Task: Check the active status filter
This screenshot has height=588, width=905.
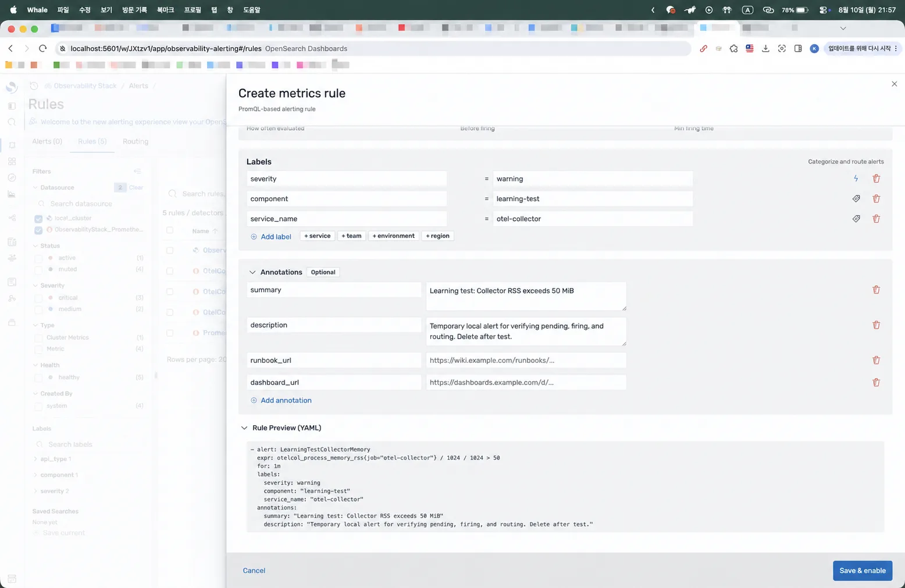Action: pyautogui.click(x=38, y=258)
